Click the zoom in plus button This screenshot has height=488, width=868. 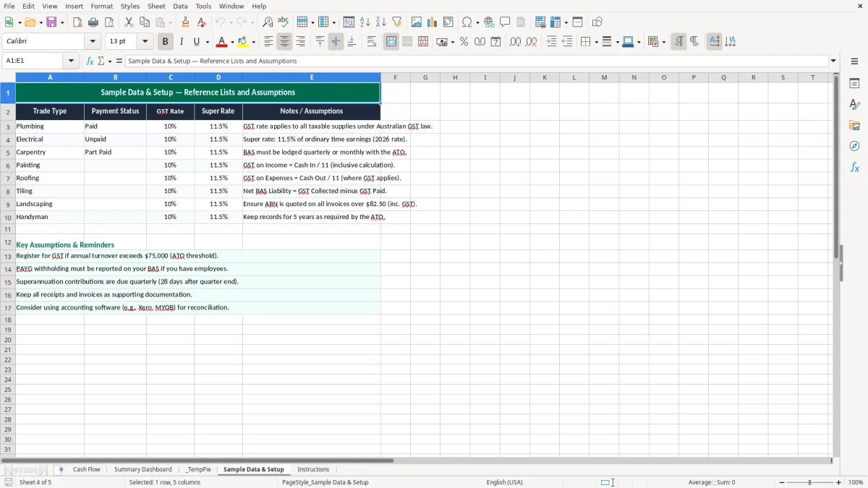point(839,482)
